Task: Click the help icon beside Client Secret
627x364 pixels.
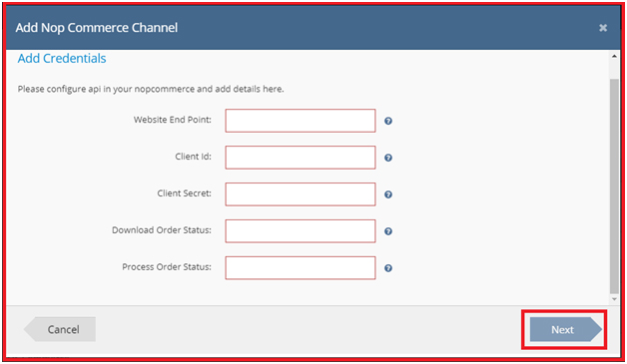Action: (x=387, y=194)
